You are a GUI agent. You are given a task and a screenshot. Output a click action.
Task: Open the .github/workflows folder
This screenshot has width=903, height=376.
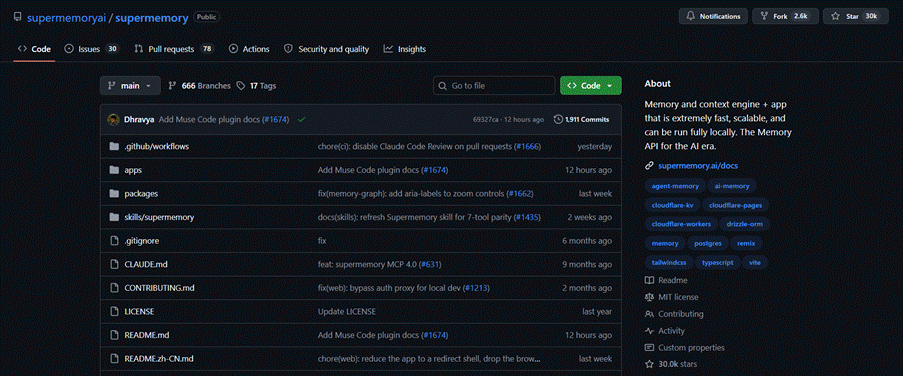pos(157,147)
